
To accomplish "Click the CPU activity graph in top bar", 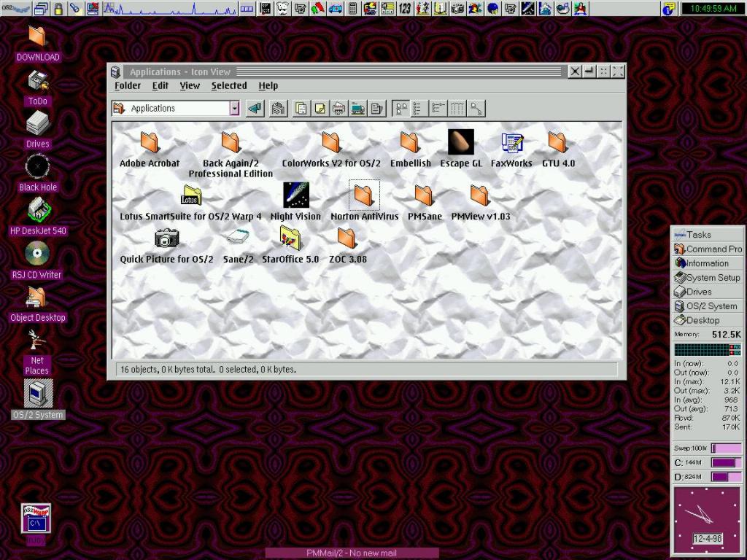I will tap(169, 8).
